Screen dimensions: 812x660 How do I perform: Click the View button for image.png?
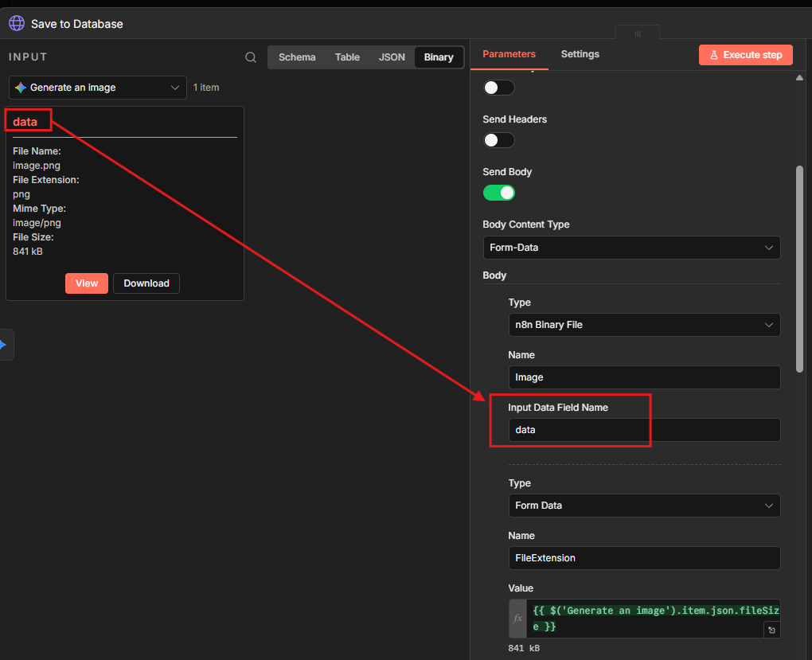[87, 283]
